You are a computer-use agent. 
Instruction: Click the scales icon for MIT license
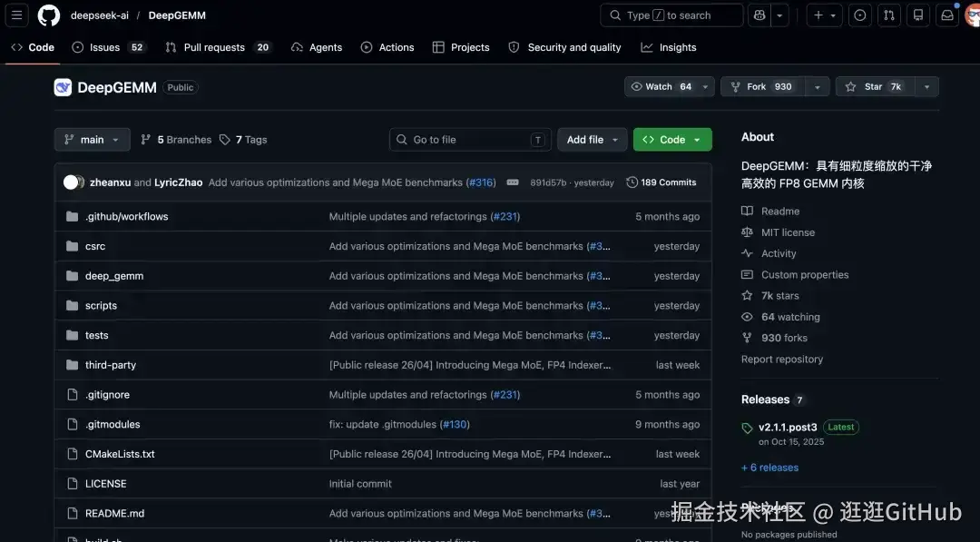[747, 232]
